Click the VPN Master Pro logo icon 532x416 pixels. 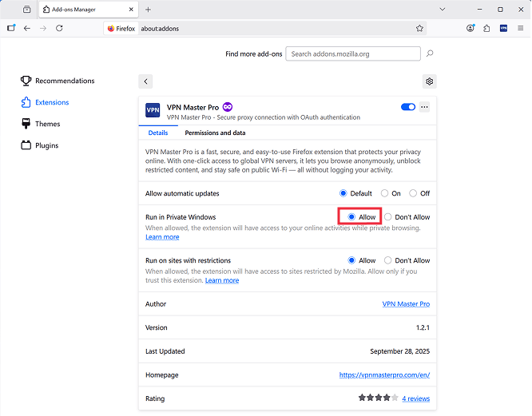[x=153, y=110]
